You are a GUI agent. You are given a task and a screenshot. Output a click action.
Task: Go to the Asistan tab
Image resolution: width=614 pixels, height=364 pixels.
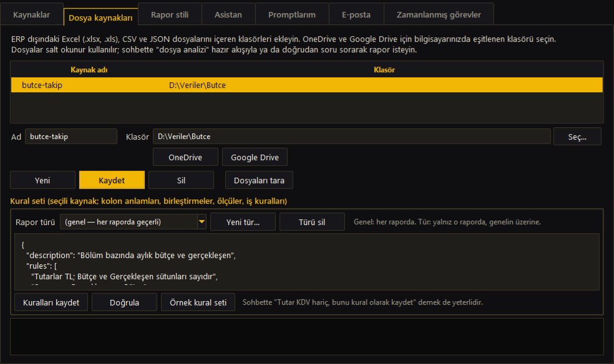tap(228, 14)
